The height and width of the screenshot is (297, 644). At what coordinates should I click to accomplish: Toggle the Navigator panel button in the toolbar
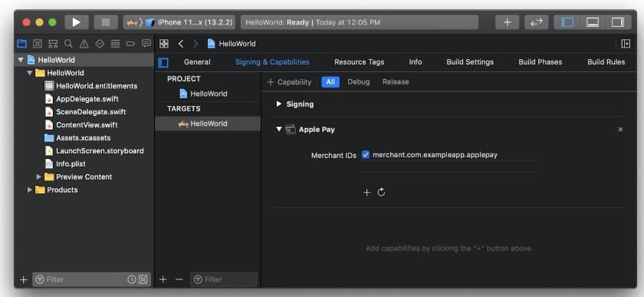click(x=567, y=22)
